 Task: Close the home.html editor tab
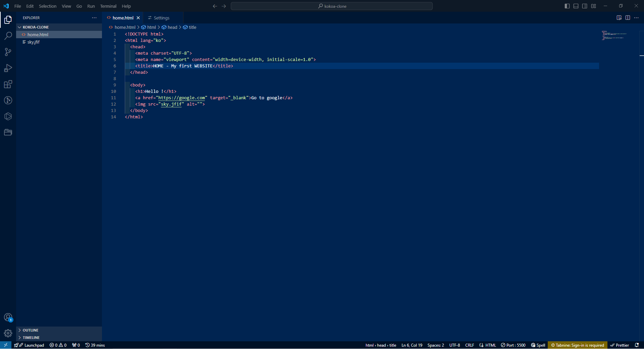tap(138, 18)
